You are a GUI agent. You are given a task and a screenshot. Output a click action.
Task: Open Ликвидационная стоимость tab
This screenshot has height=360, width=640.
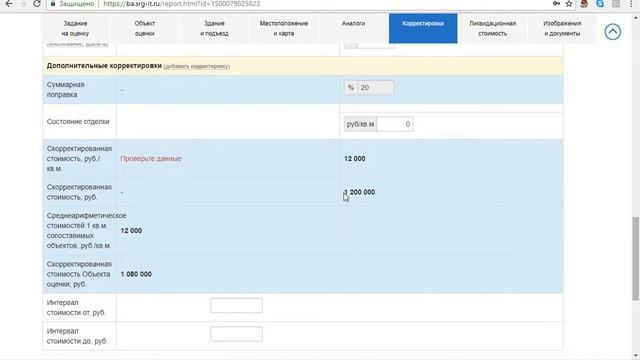pos(493,28)
